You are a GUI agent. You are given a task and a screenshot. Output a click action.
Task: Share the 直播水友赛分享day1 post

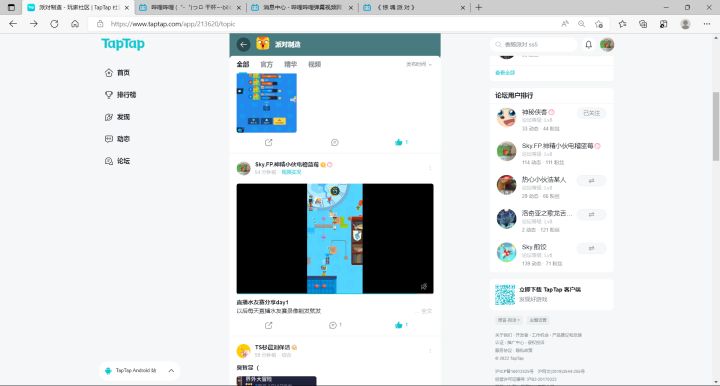pos(269,325)
